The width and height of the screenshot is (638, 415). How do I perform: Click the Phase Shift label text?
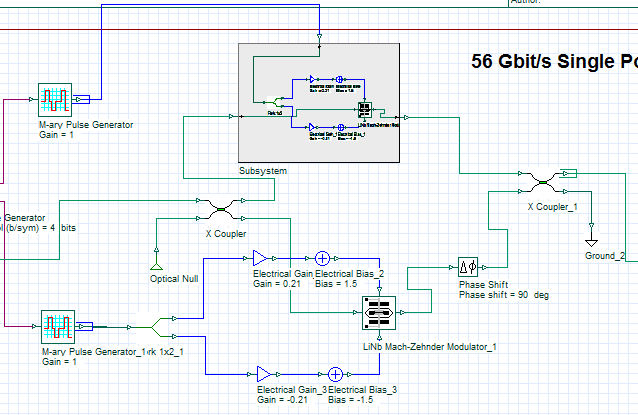tap(483, 285)
